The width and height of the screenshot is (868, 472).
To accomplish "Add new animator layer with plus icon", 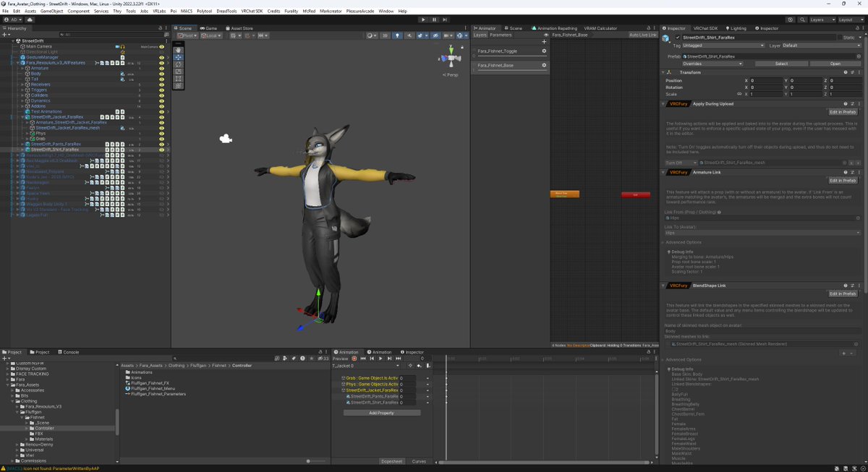I will point(544,42).
